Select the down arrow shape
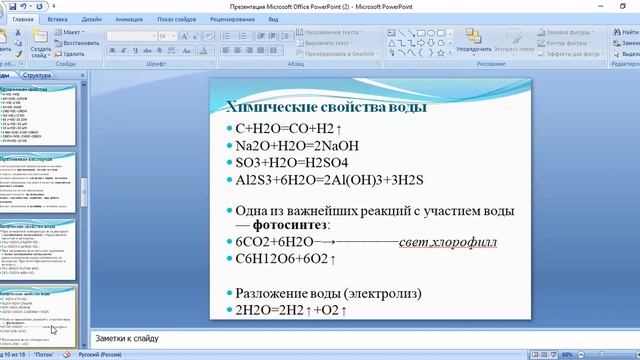The height and width of the screenshot is (360, 640). (x=431, y=43)
